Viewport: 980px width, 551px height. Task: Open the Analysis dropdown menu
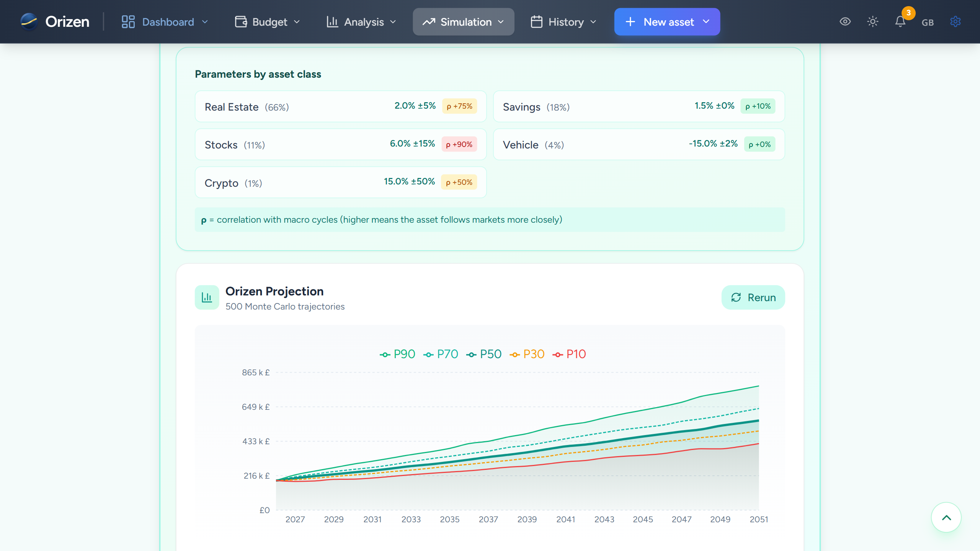click(x=393, y=22)
